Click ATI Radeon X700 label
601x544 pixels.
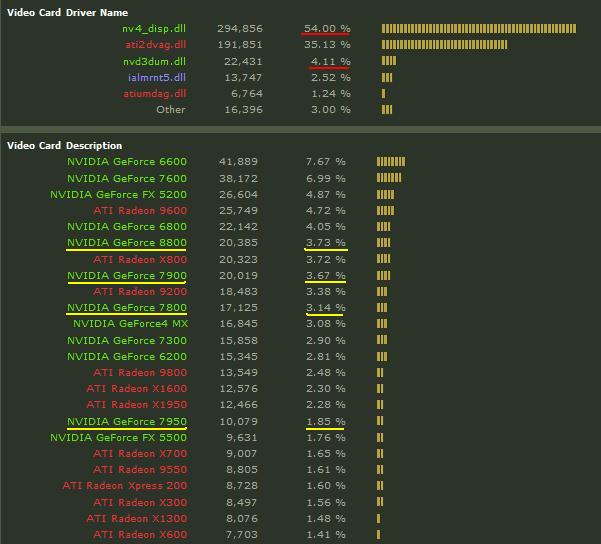[x=140, y=454]
